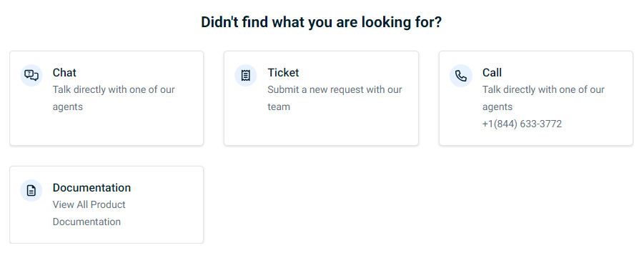Click 'Submit a new request with our' text
Viewport: 644px width, 258px height.
point(335,89)
